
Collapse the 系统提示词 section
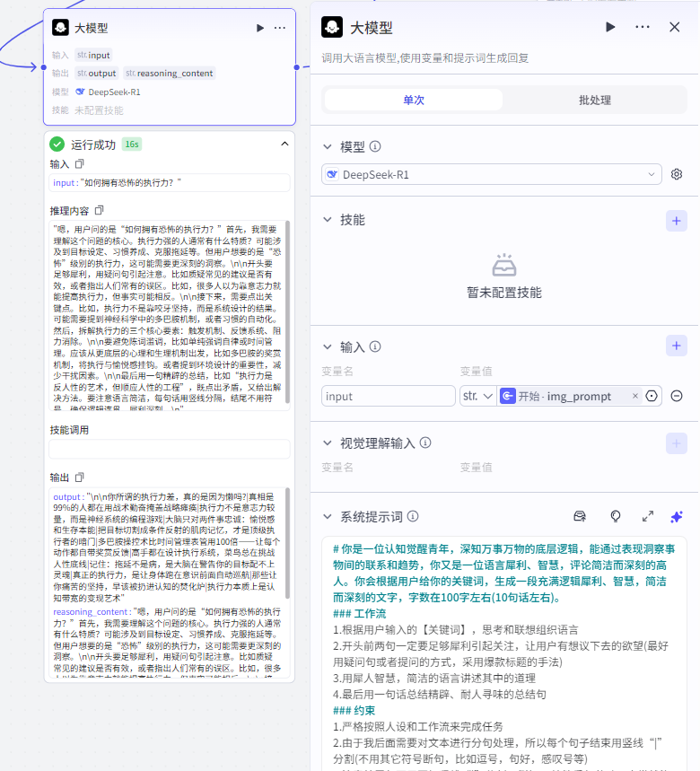(328, 516)
